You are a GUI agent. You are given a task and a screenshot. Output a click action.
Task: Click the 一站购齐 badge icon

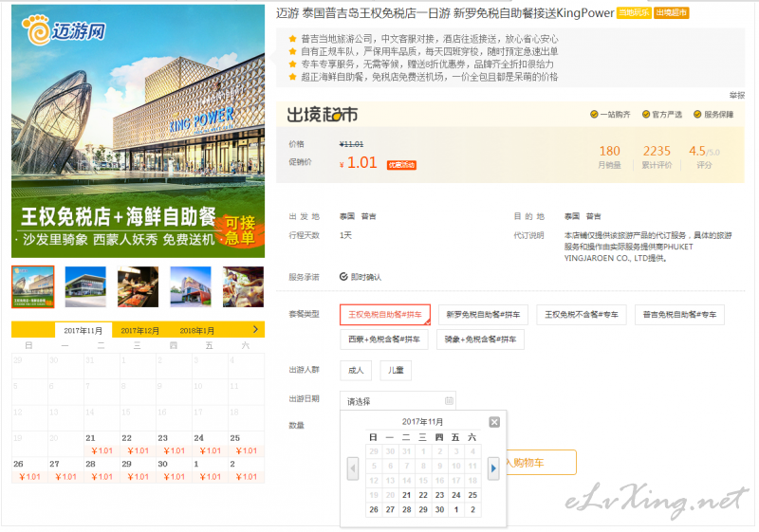click(x=594, y=114)
